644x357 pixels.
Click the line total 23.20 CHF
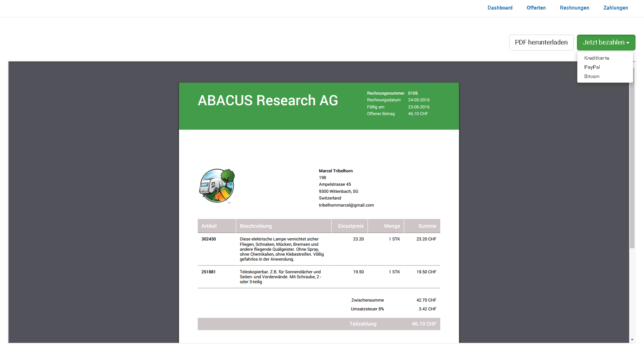(426, 239)
